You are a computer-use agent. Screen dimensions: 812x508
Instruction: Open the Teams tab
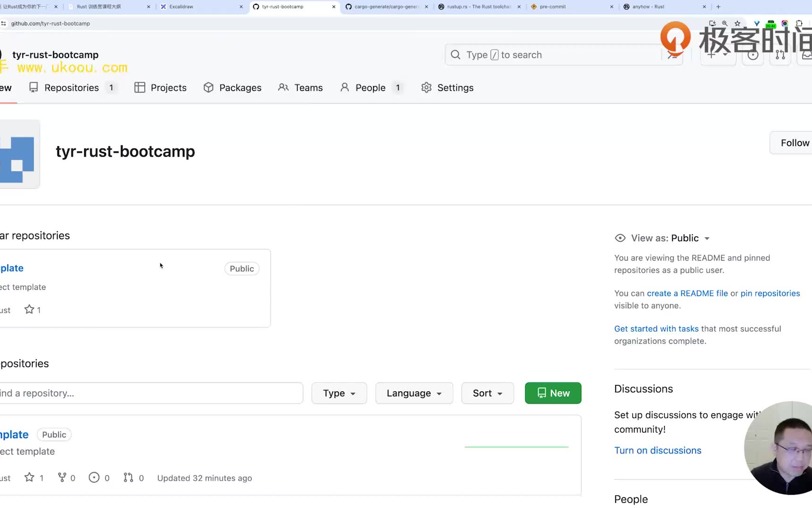point(300,87)
